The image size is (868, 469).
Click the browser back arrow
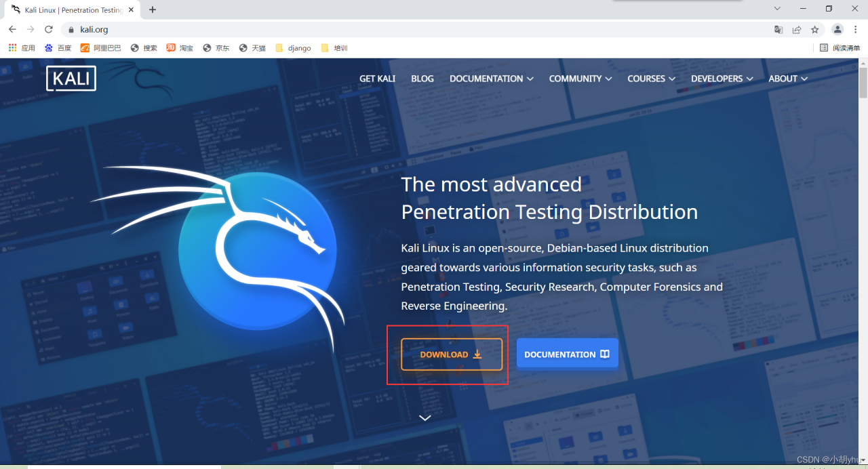point(12,29)
